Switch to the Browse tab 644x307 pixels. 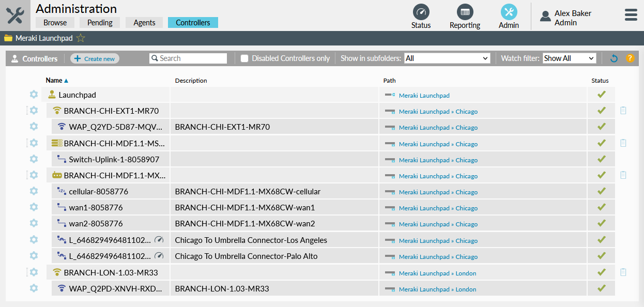pos(54,22)
